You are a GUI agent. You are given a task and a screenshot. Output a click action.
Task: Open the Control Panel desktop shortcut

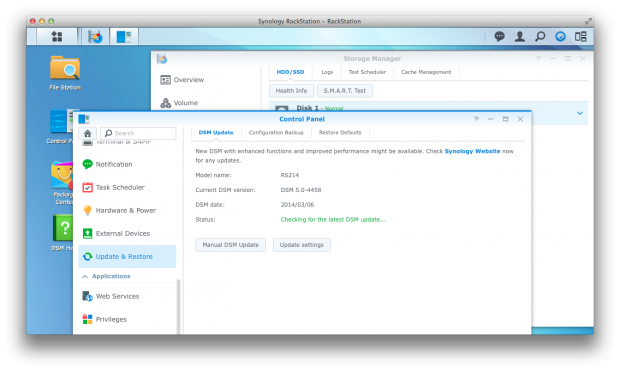tap(60, 127)
